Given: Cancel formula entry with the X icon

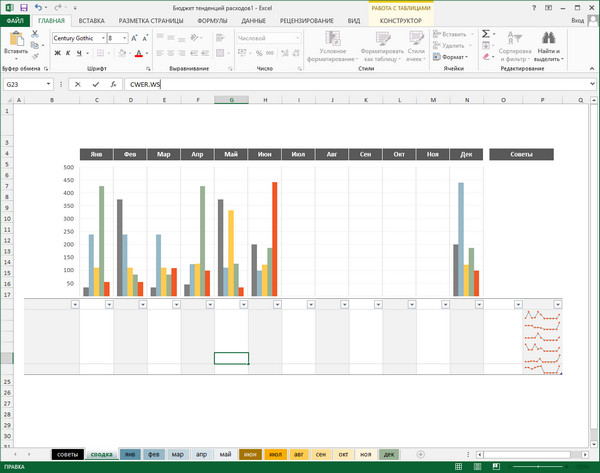Looking at the screenshot, I should (78, 85).
